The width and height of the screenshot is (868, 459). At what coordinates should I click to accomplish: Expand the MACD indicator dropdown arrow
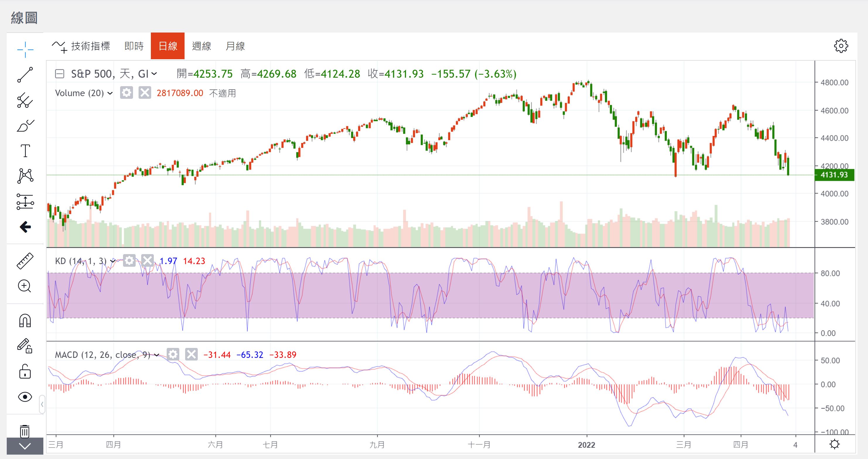coord(157,355)
